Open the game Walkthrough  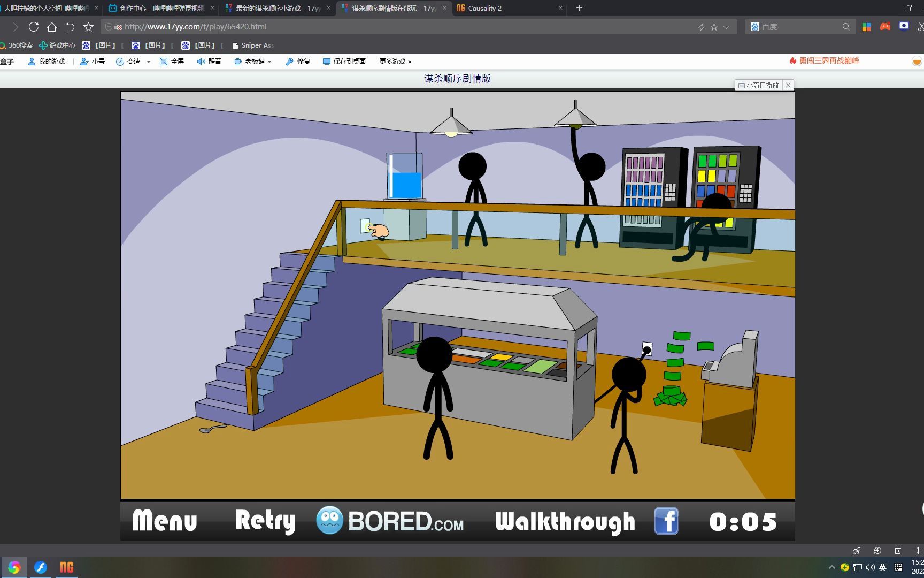point(565,522)
